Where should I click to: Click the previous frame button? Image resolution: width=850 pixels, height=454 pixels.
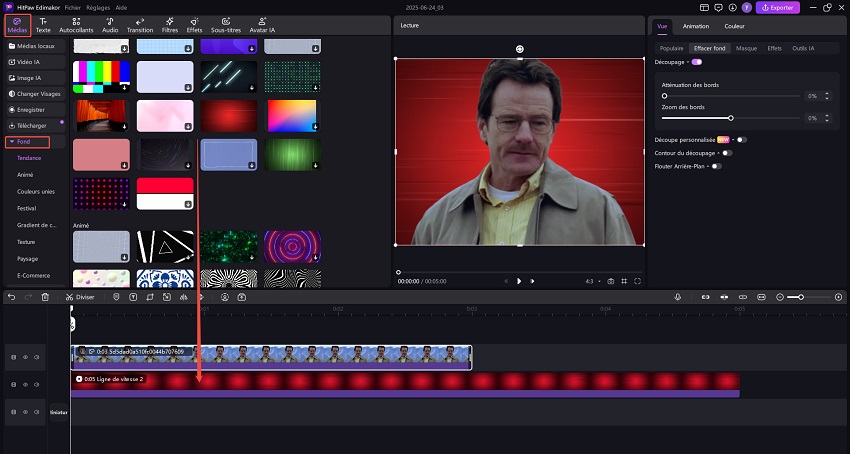(x=506, y=281)
